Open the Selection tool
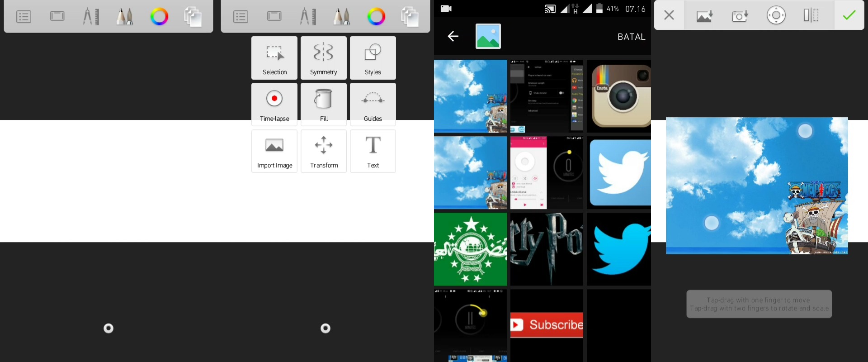 [274, 58]
